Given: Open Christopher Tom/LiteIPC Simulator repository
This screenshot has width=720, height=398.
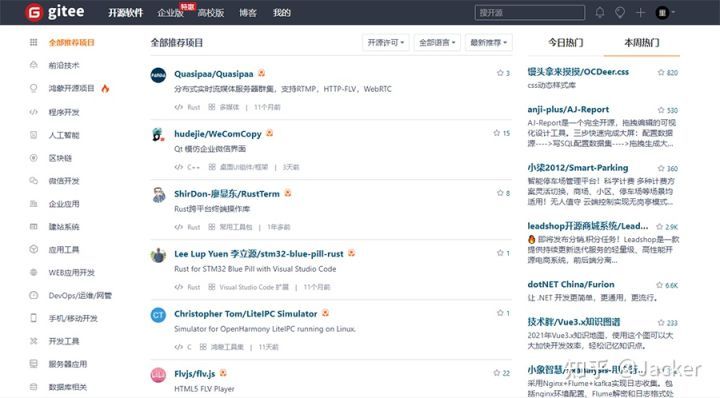Looking at the screenshot, I should [246, 314].
